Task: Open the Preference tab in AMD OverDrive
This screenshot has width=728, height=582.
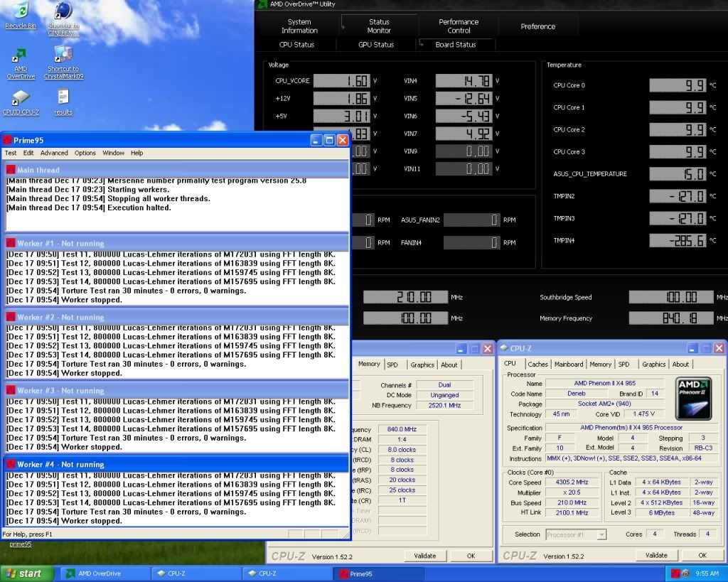Action: [x=537, y=26]
